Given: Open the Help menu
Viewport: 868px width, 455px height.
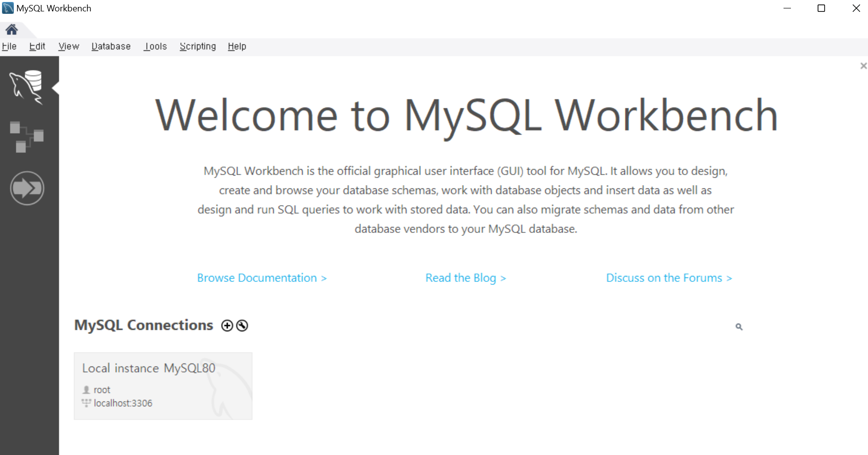Looking at the screenshot, I should click(236, 46).
